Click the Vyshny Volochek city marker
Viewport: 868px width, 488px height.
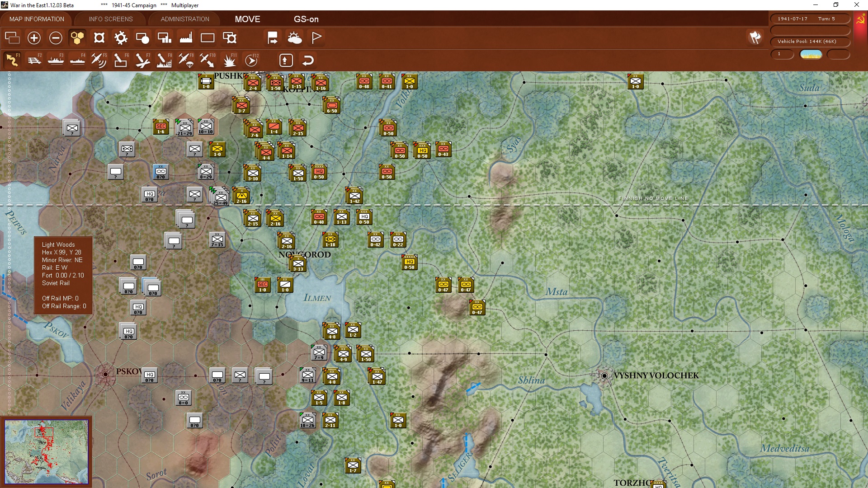(604, 375)
